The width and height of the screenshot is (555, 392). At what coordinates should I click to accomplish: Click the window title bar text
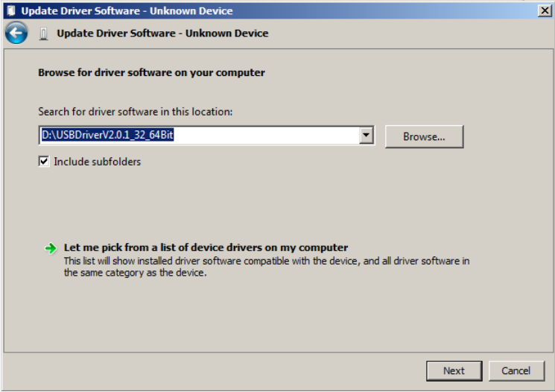127,11
